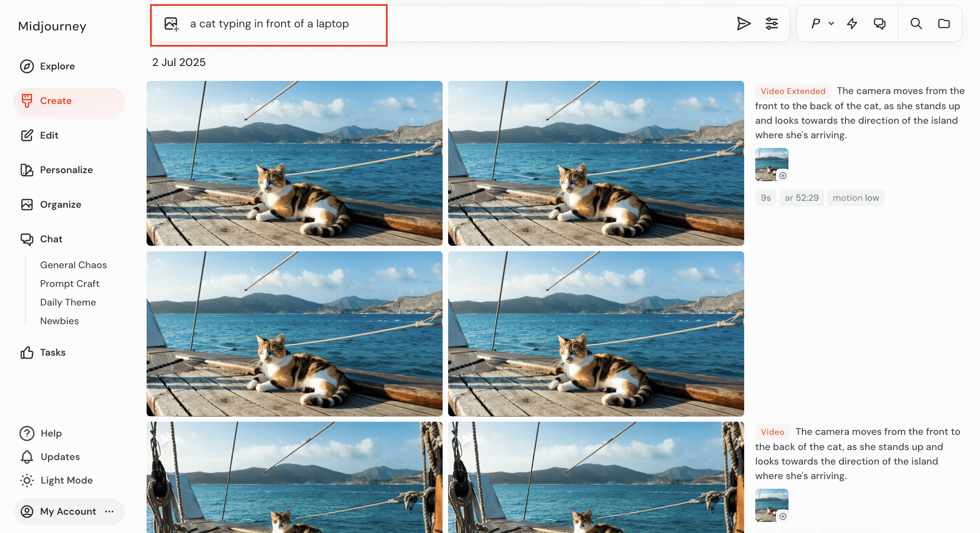Click the Midjourney logo text
Viewport: 980px width, 533px height.
(x=52, y=26)
